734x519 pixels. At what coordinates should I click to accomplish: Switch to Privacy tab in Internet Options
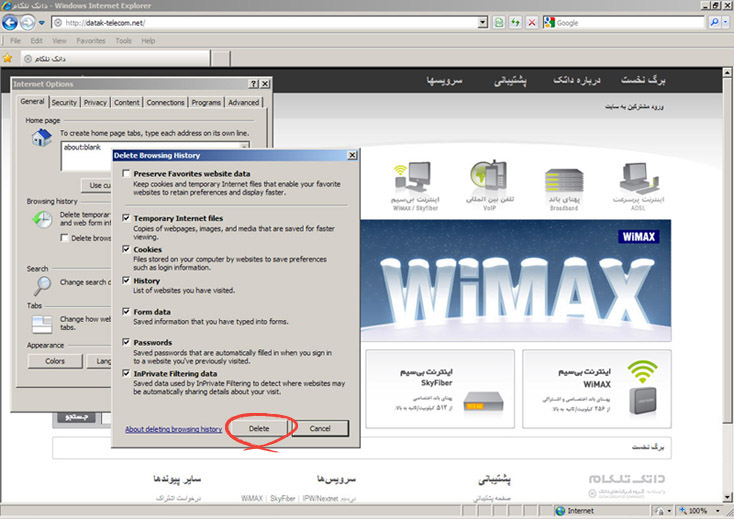(x=95, y=102)
